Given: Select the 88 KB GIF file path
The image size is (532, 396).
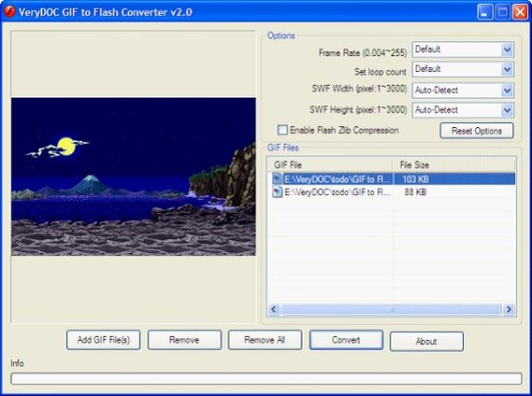Looking at the screenshot, I should point(337,192).
